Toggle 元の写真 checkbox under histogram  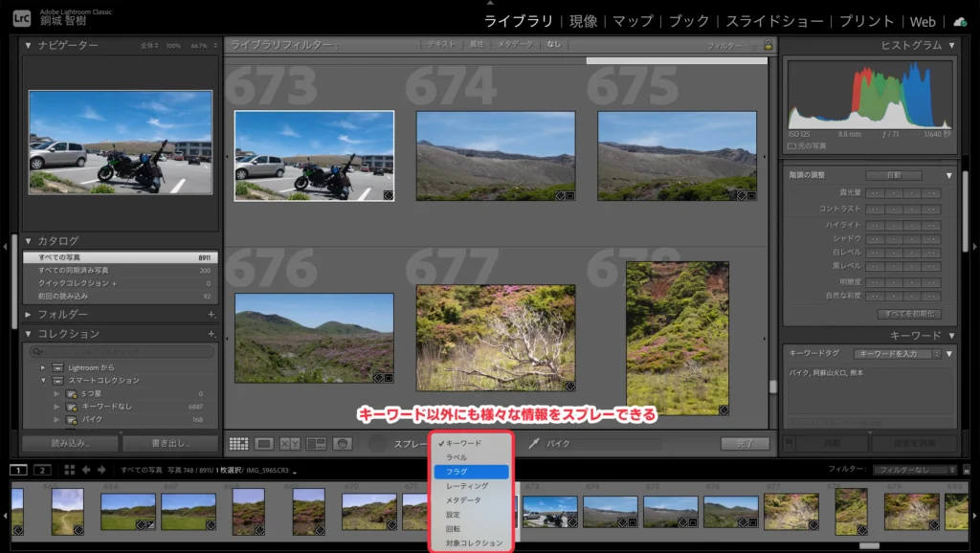click(791, 145)
